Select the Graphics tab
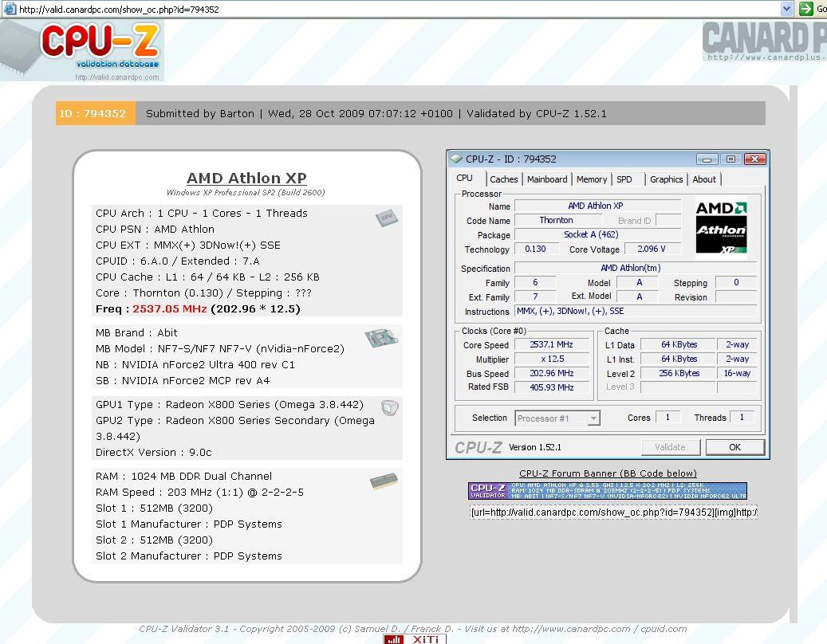 tap(666, 179)
